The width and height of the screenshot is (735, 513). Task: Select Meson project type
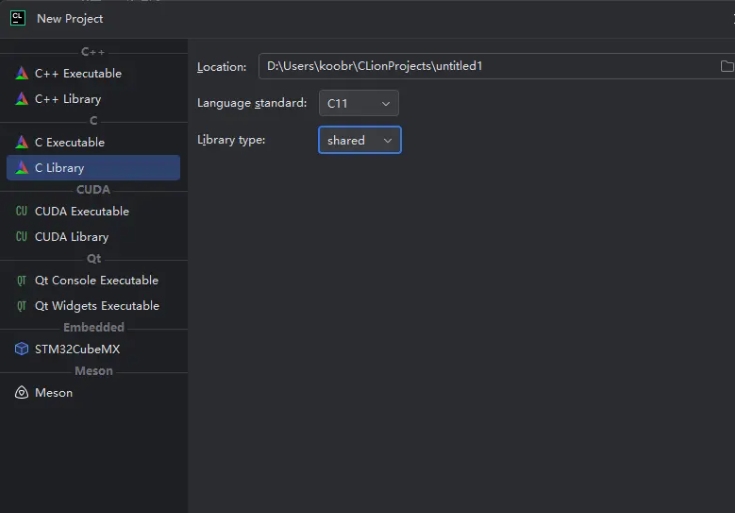coord(54,393)
